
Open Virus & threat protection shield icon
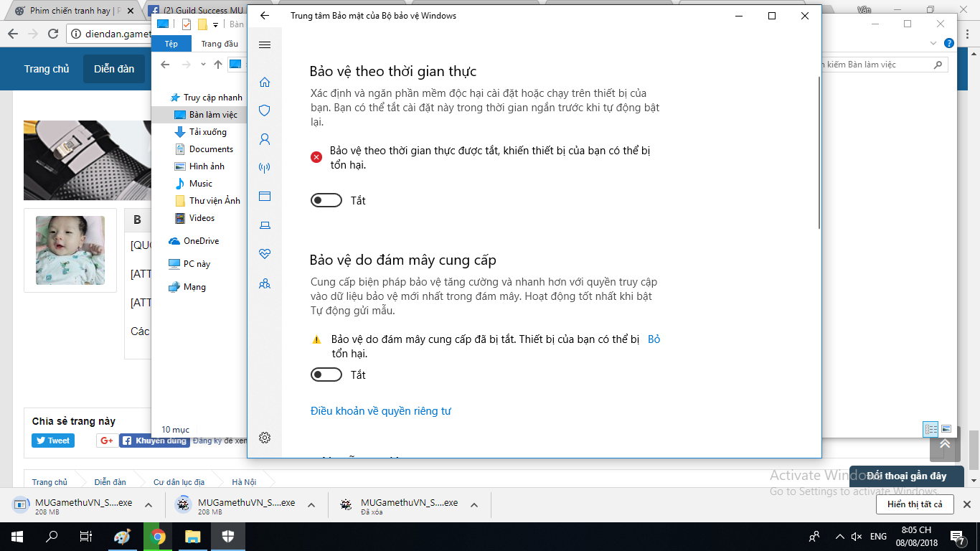265,110
